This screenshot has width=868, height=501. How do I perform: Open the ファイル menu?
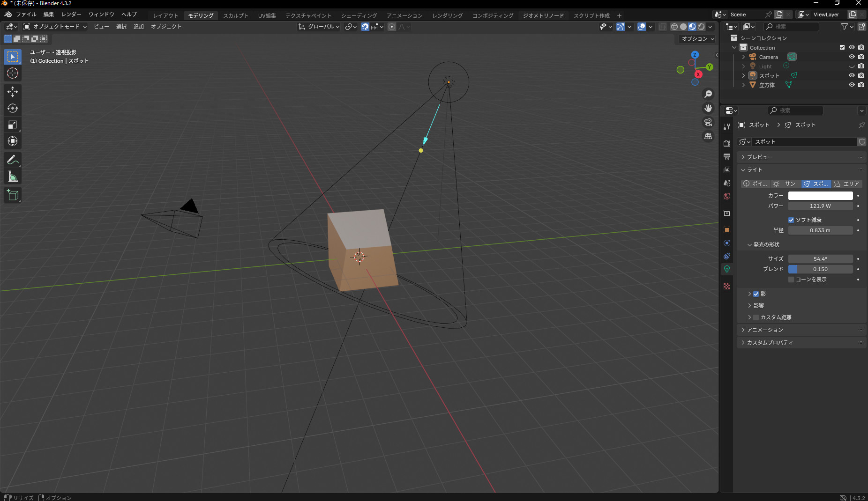pyautogui.click(x=26, y=15)
